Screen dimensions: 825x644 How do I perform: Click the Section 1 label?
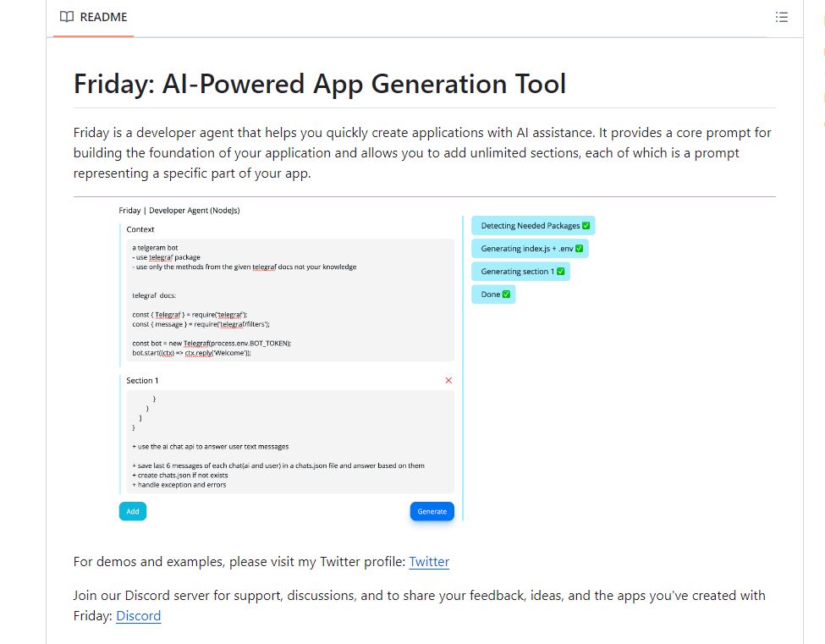(142, 381)
